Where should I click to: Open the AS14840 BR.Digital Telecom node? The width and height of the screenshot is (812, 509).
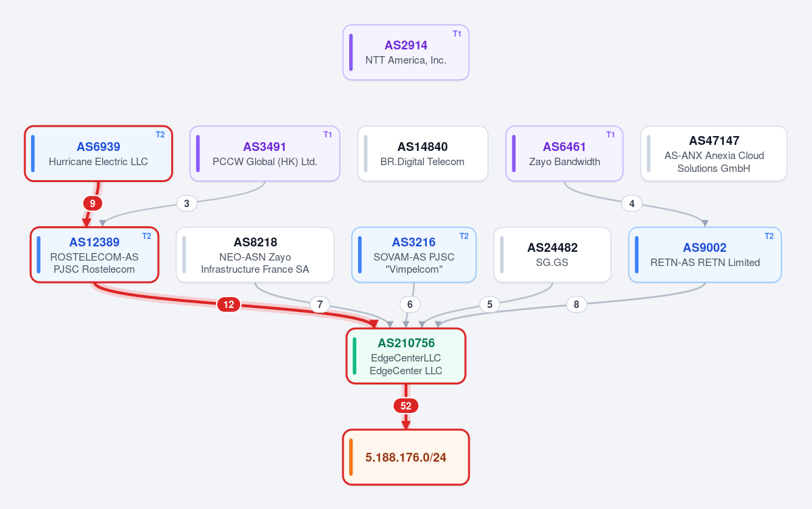(423, 154)
